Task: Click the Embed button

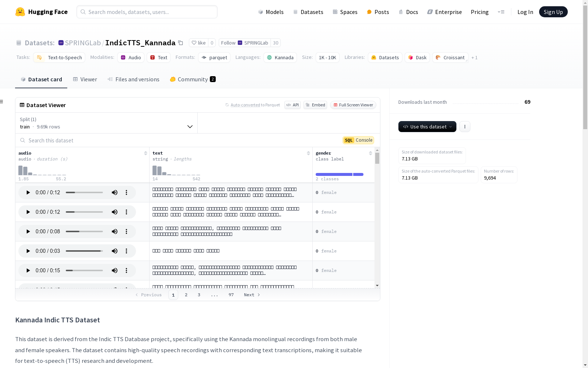Action: (x=315, y=105)
